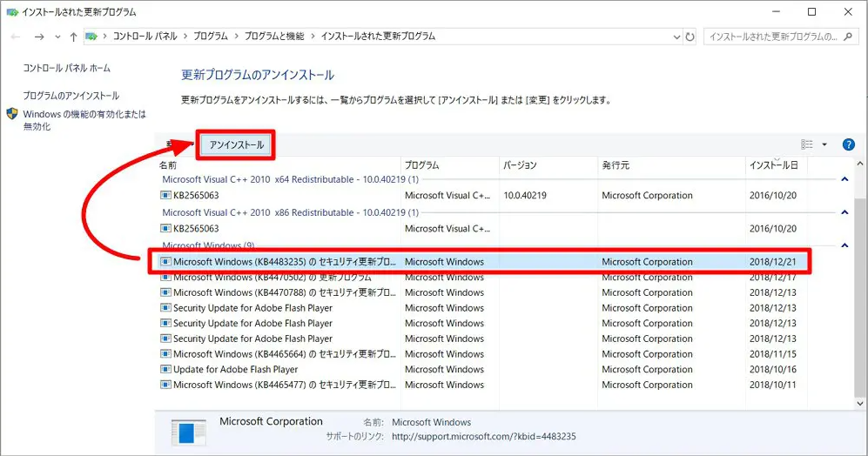The height and width of the screenshot is (456, 868).
Task: Click the 2018/12/21 install date cell
Action: coord(773,262)
